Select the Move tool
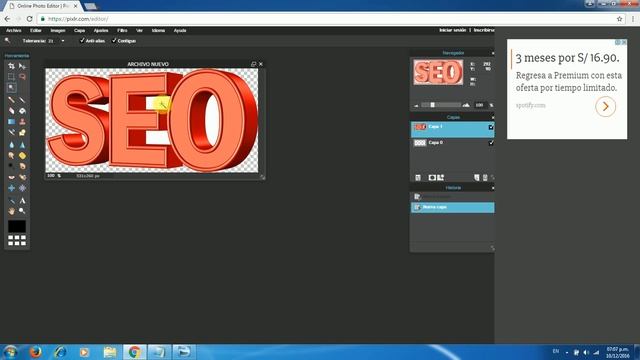 click(22, 66)
